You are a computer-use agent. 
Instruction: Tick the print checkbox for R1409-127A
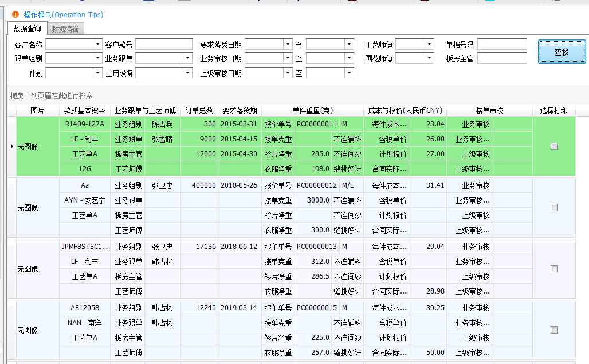pos(554,147)
